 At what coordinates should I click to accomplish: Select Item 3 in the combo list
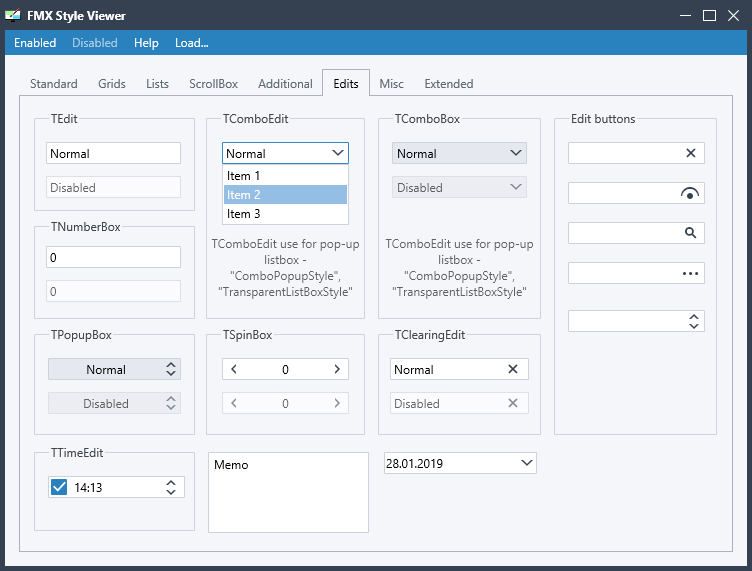285,214
